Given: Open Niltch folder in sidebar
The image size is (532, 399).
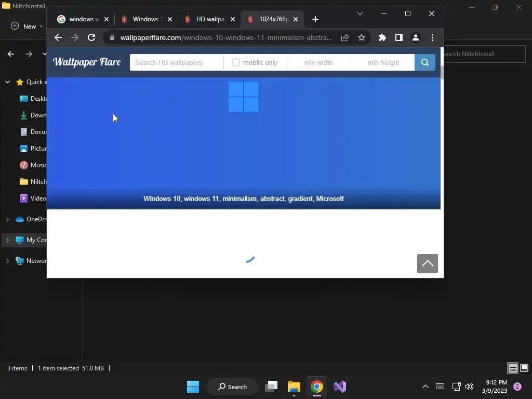Looking at the screenshot, I should [33, 182].
